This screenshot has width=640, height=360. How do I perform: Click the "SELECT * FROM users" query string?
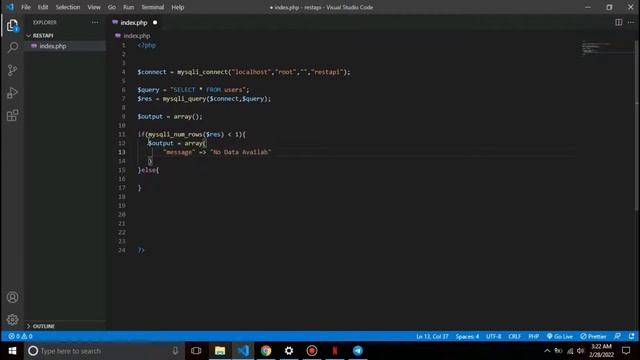(209, 90)
